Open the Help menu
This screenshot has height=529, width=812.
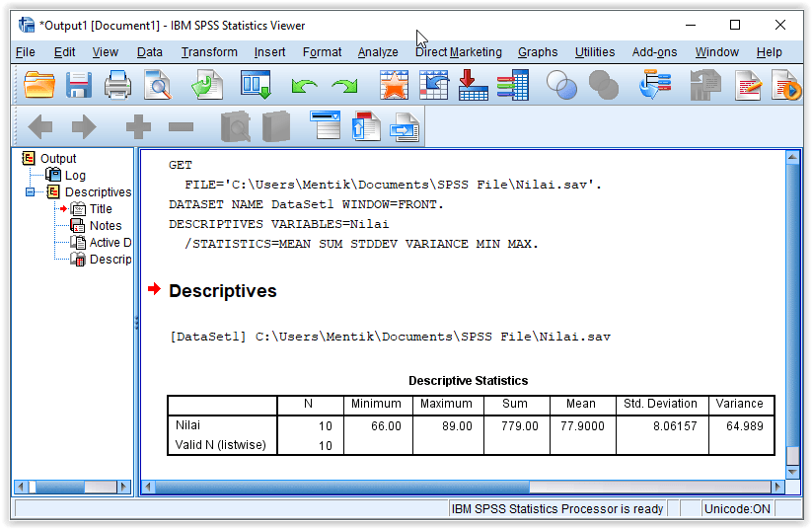(x=769, y=52)
